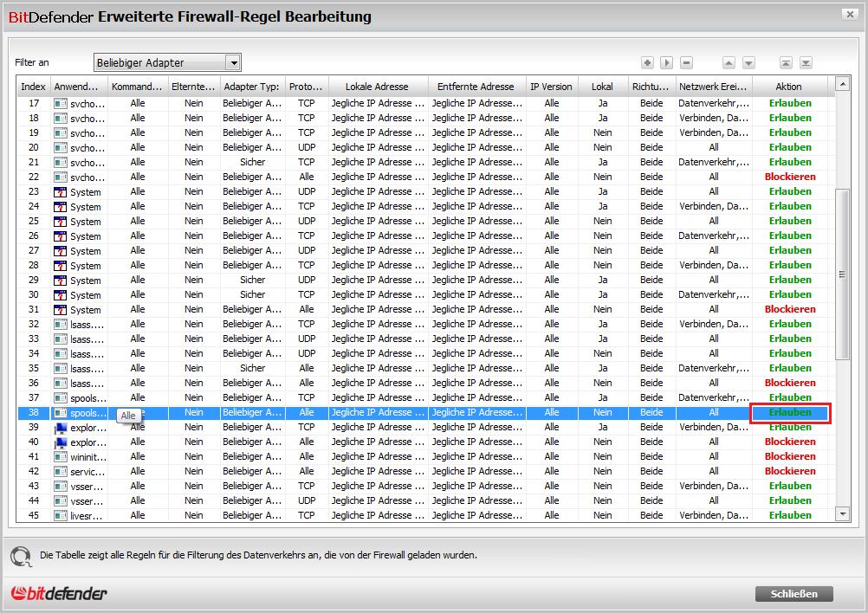Open the Beliebiger Adapter filter dropdown

pos(234,62)
